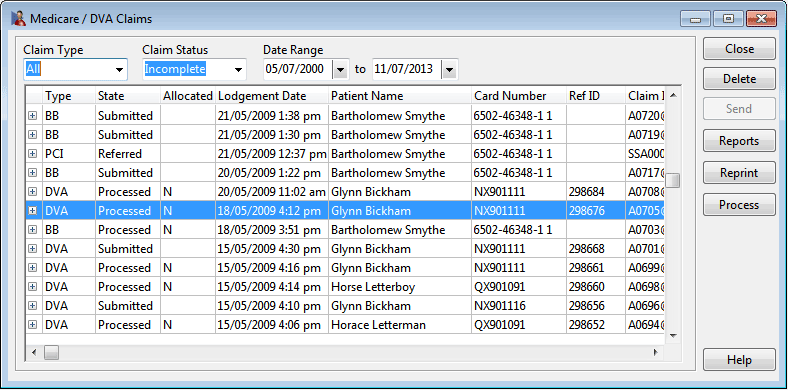The image size is (788, 390).
Task: Click card number NX901116
Action: 519,306
